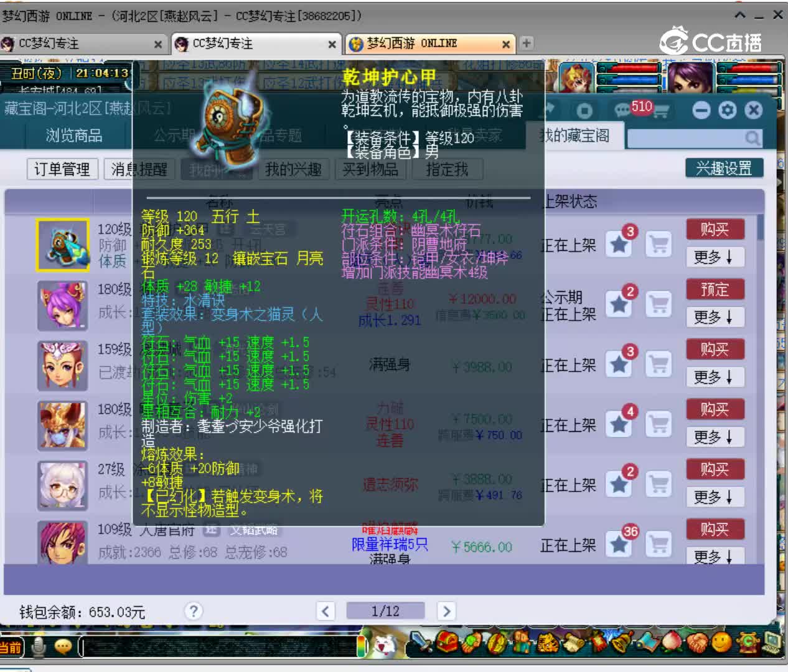
Task: Expand 更多 for the 120级 armor row
Action: (714, 257)
